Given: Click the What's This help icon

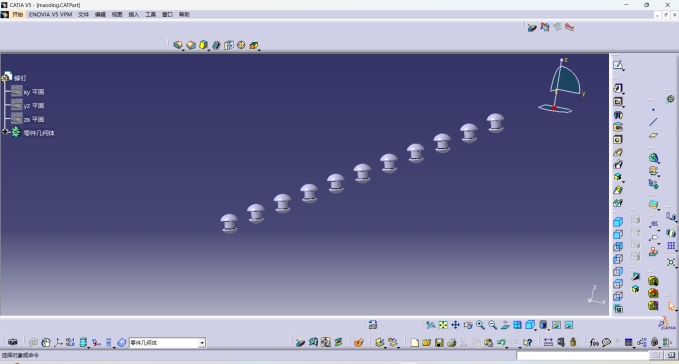Looking at the screenshot, I should tap(527, 343).
